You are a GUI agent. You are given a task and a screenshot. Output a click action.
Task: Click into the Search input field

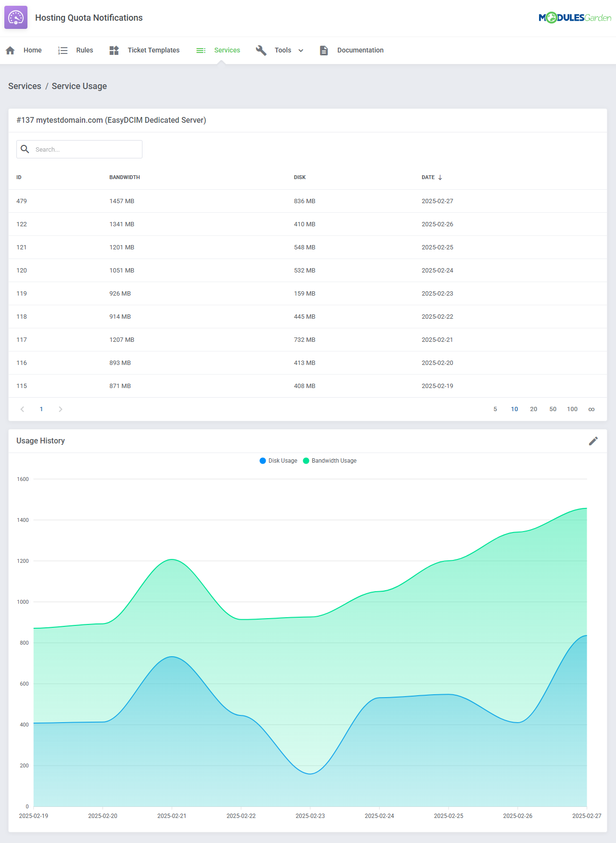(87, 150)
